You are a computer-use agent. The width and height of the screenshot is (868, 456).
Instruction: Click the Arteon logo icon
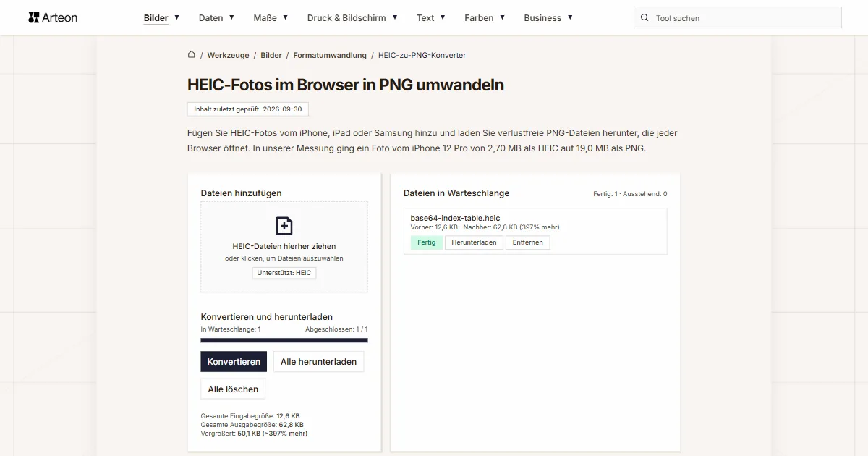[x=34, y=17]
